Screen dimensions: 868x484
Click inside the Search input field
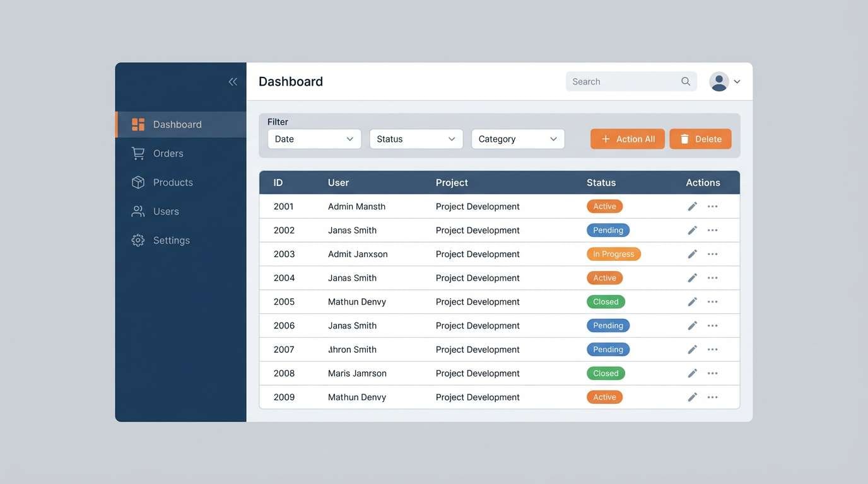coord(621,80)
